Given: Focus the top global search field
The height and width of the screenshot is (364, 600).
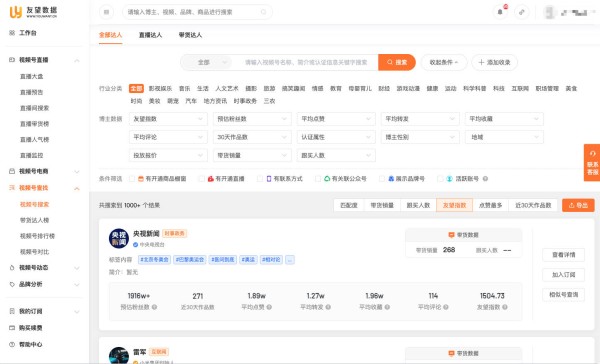Looking at the screenshot, I should [197, 12].
